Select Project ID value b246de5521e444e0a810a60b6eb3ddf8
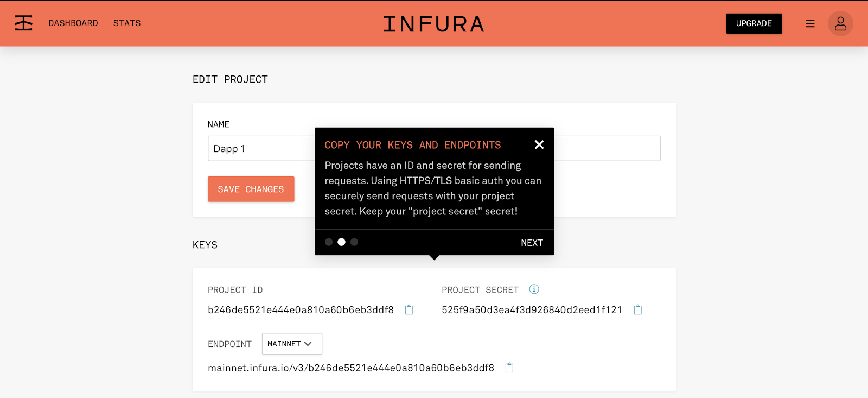Screen dimensions: 868x398 [x=301, y=310]
